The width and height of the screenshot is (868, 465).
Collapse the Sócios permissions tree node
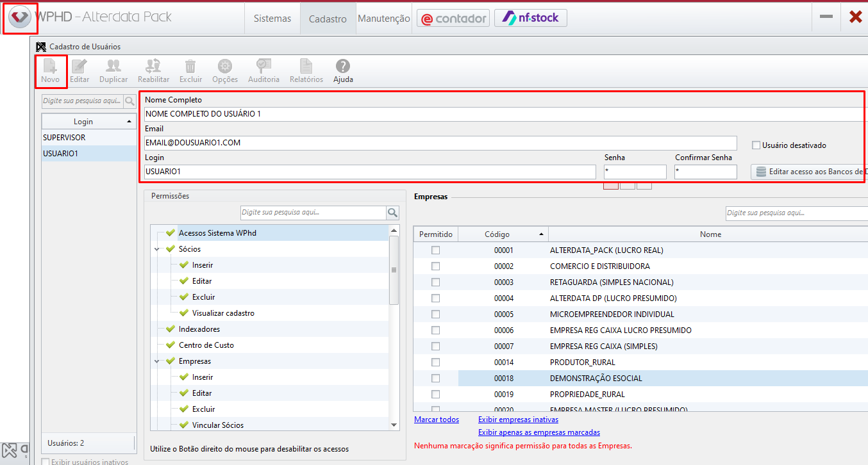coord(157,249)
